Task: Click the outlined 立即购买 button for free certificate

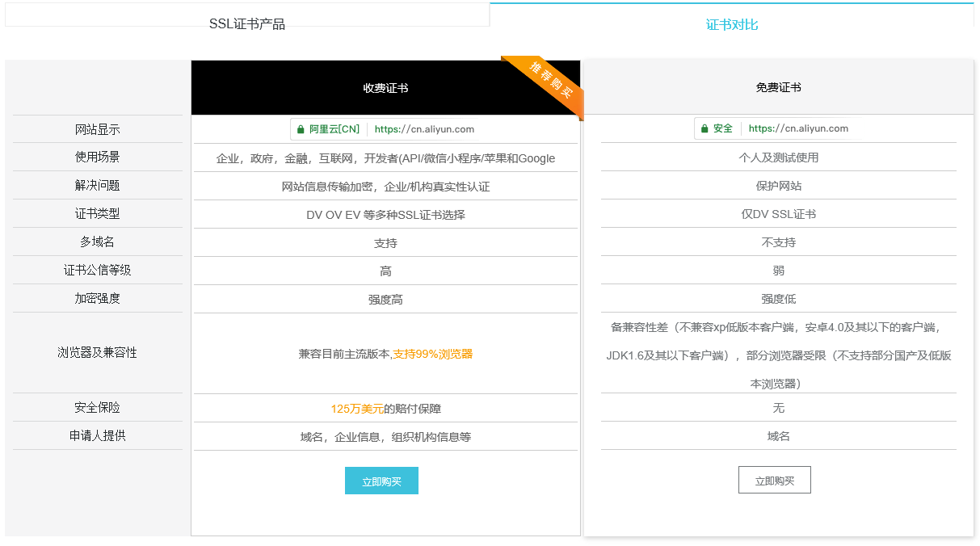Action: 774,481
